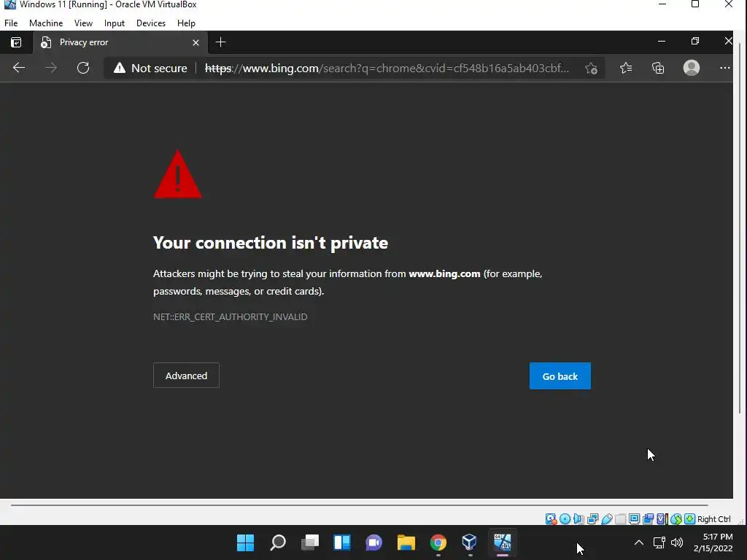Click the Advanced button

pos(186,376)
